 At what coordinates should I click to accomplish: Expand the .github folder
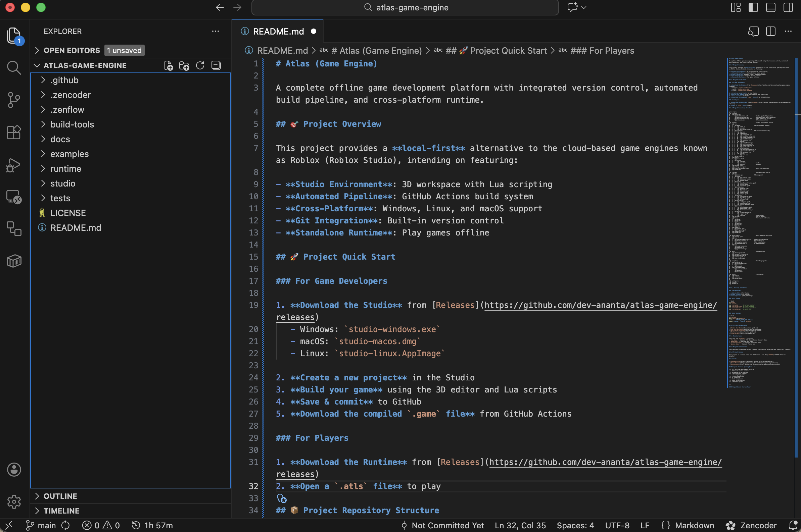(64, 80)
